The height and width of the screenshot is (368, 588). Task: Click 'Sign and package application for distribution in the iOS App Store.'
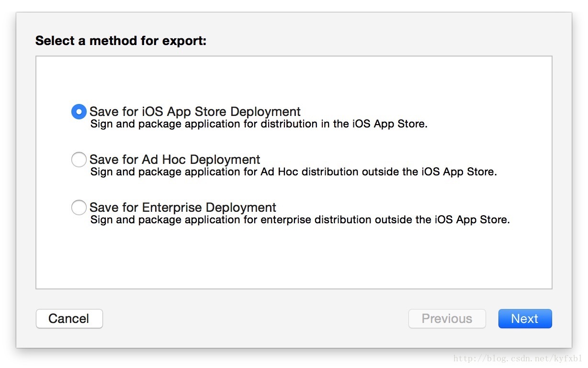(x=259, y=124)
